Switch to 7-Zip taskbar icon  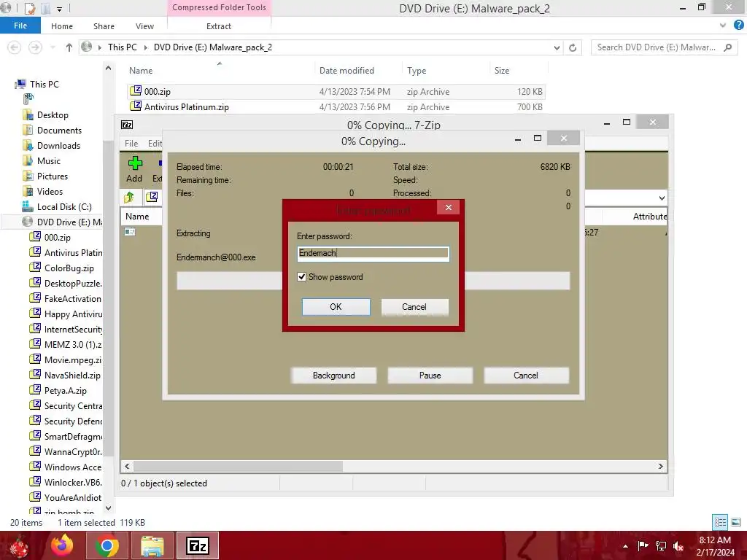(x=198, y=545)
